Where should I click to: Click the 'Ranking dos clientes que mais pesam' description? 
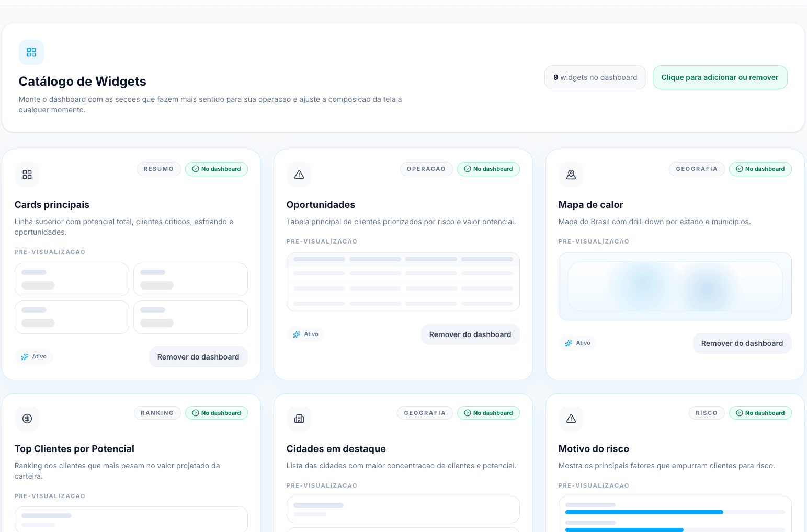point(117,471)
